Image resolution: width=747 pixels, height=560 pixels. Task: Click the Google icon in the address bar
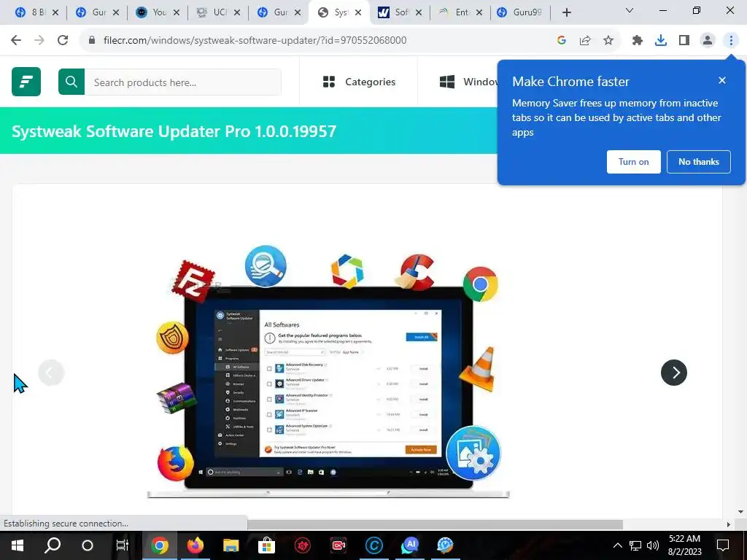pos(562,41)
